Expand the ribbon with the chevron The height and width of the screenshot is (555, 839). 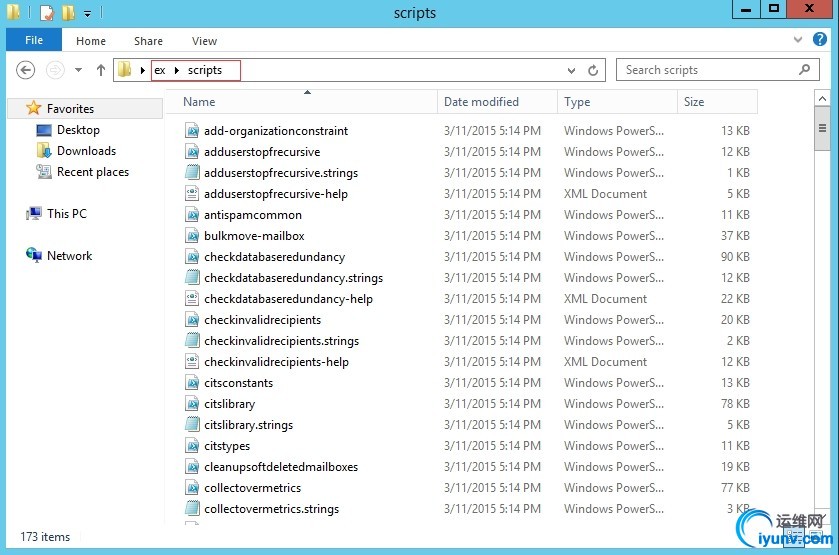point(798,40)
